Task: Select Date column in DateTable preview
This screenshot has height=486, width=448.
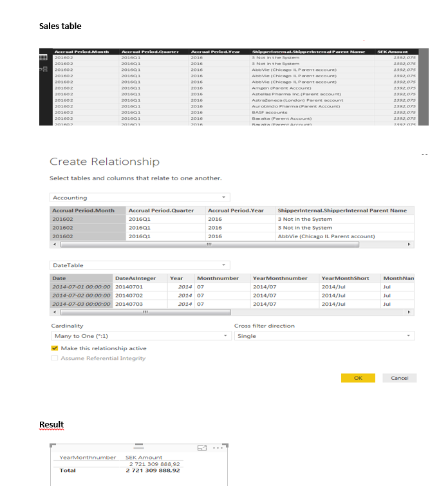Action: pos(81,278)
